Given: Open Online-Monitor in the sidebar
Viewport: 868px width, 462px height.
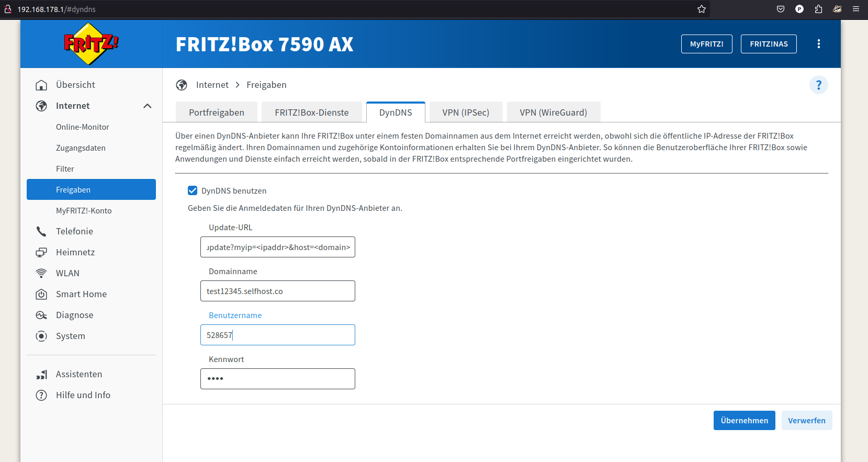Looking at the screenshot, I should (83, 127).
